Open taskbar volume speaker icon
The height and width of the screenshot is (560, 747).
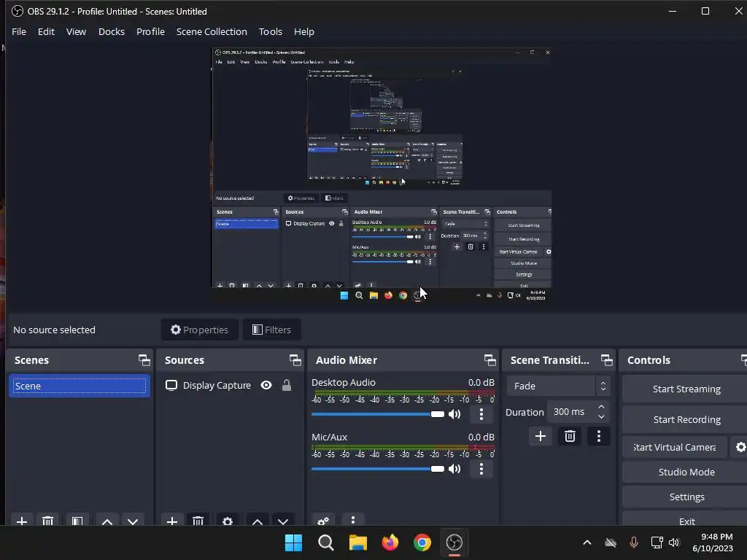674,542
